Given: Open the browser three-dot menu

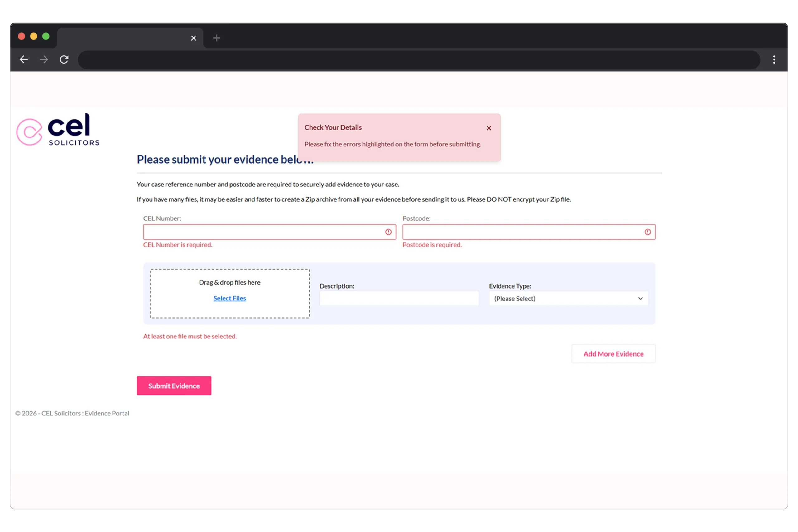Looking at the screenshot, I should [774, 60].
